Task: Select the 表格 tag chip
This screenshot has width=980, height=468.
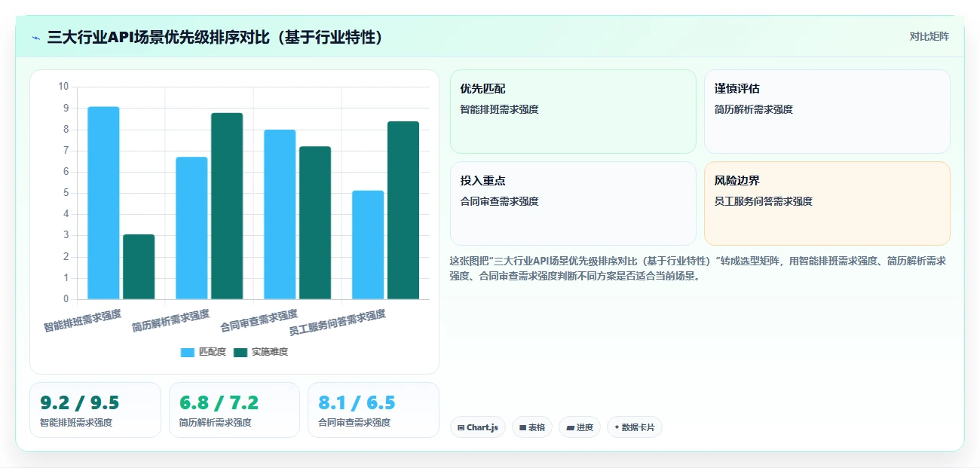Action: click(532, 427)
